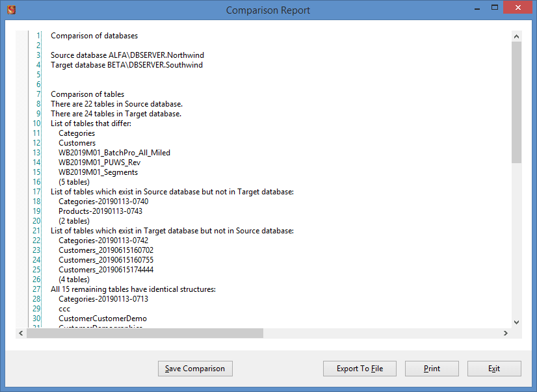The height and width of the screenshot is (392, 537).
Task: Click the Target database BETA line
Action: [x=127, y=65]
